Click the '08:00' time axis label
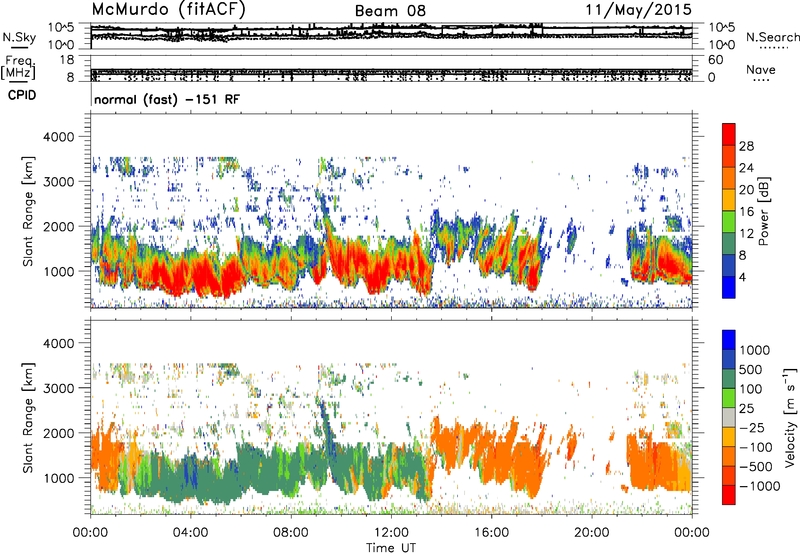The height and width of the screenshot is (554, 800). 291,533
